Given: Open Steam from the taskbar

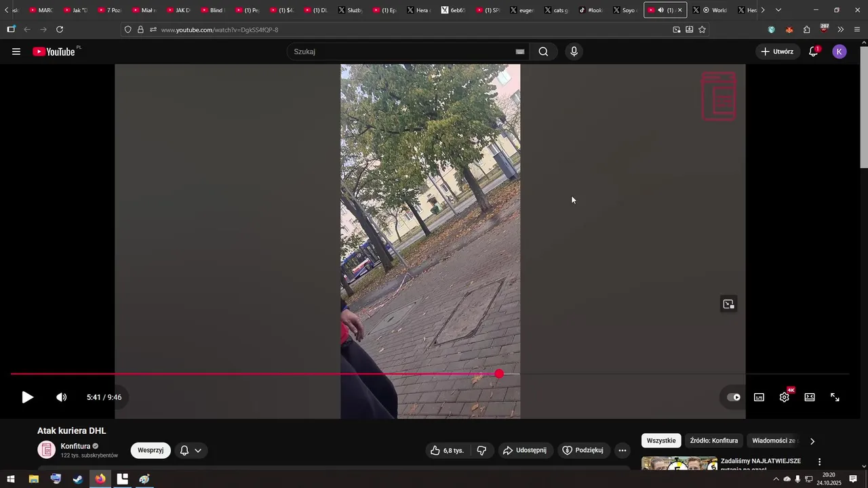Looking at the screenshot, I should click(78, 479).
